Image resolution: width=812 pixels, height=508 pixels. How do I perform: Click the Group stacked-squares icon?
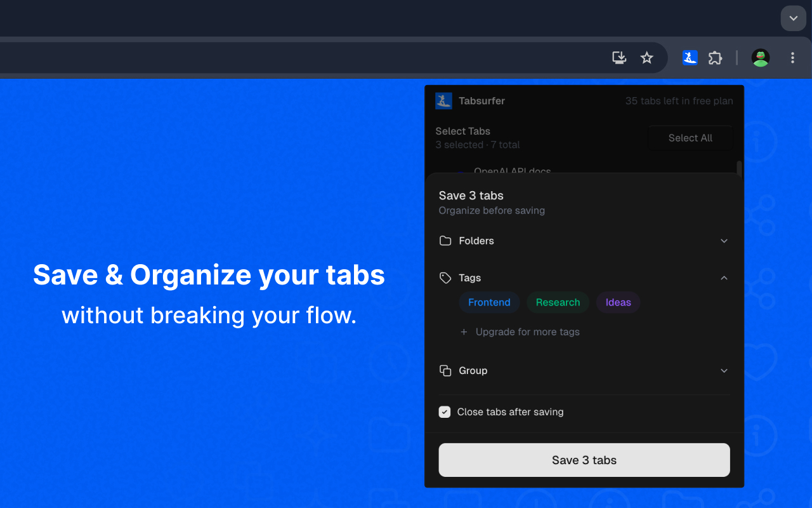(x=445, y=370)
